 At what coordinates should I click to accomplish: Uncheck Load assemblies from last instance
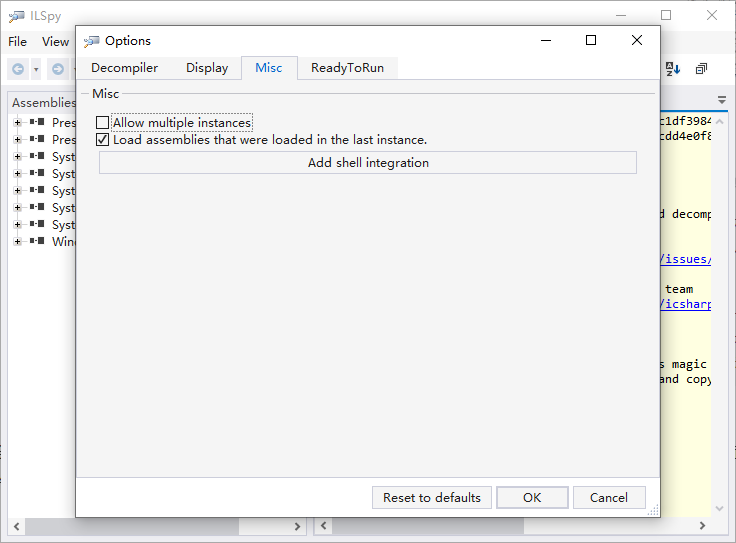pos(102,140)
